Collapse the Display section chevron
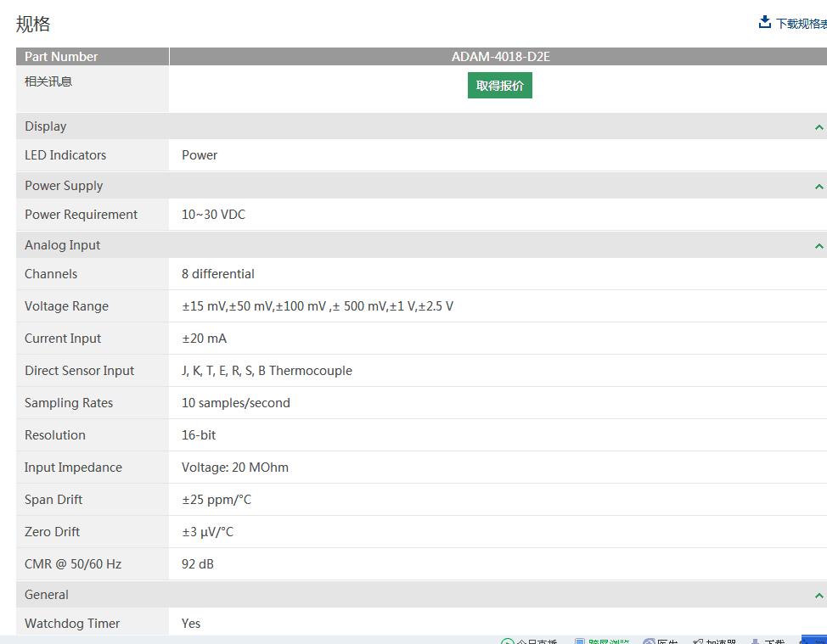Viewport: 827px width, 644px height. click(x=819, y=127)
